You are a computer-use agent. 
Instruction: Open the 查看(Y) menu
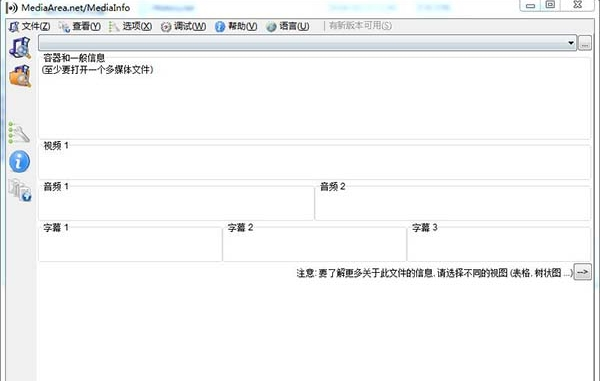tap(80, 26)
